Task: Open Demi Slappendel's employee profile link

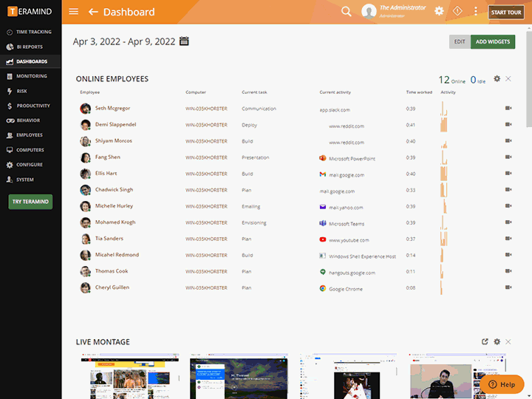Action: [x=115, y=125]
